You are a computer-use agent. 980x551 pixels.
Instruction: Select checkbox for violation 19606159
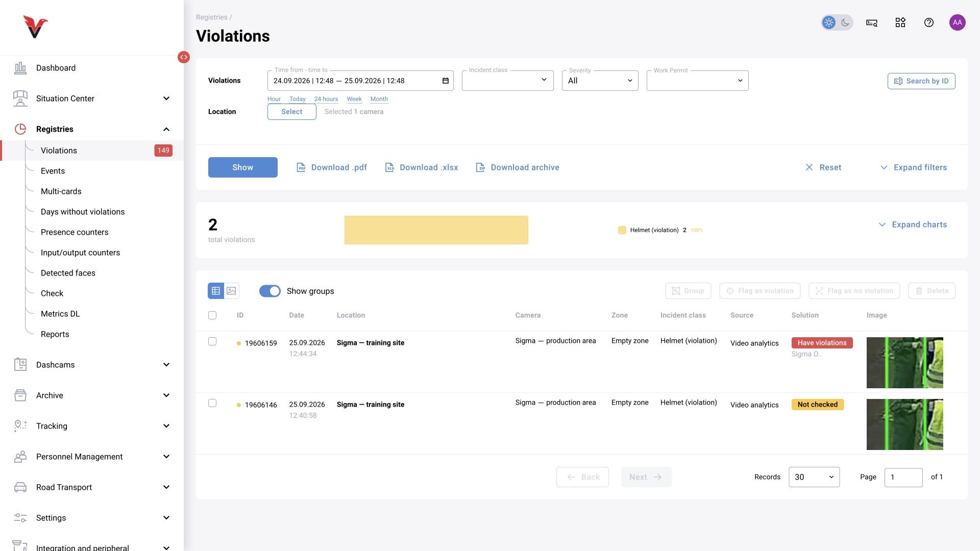[212, 341]
